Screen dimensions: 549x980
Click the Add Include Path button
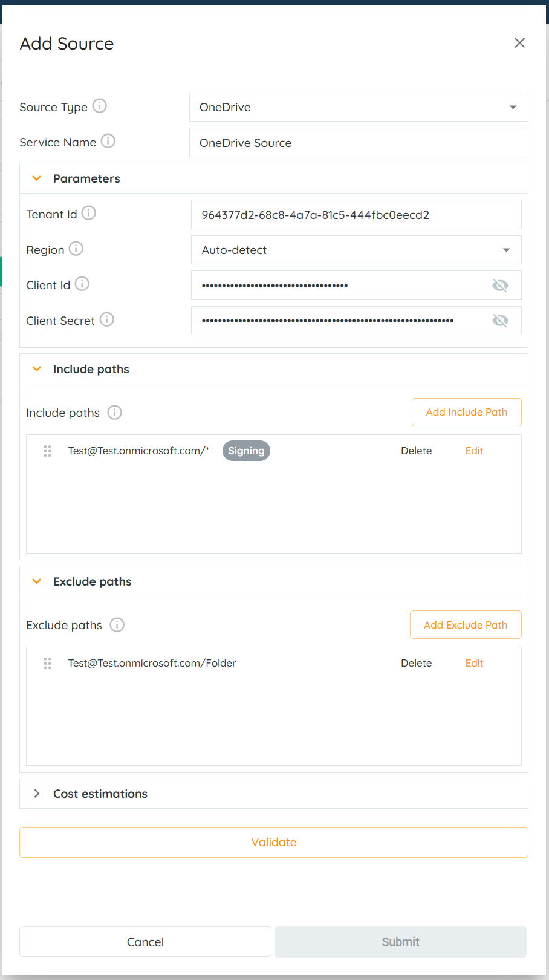466,412
